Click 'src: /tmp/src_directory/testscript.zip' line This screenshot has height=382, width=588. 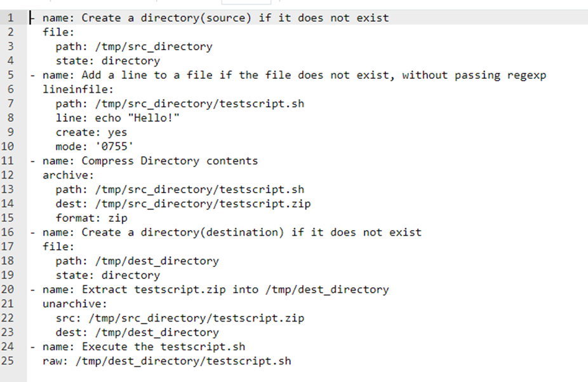[x=180, y=318]
